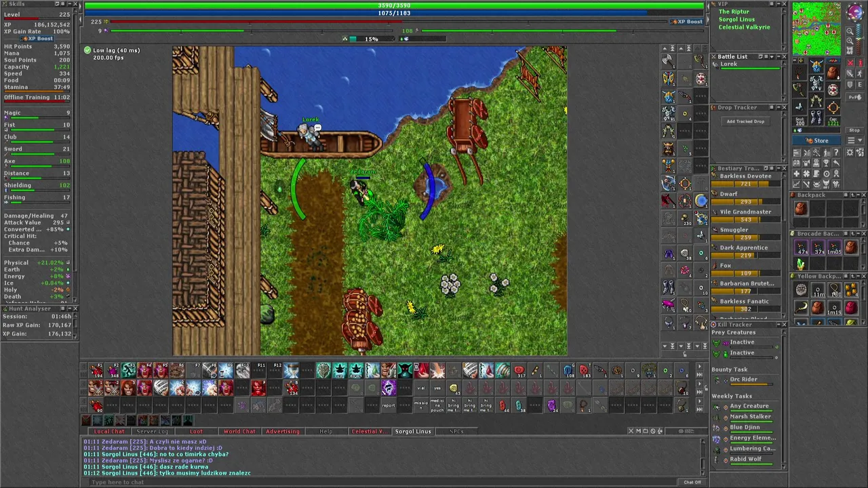Click the minimap compass rose
Screen dimensions: 868x488
[855, 12]
